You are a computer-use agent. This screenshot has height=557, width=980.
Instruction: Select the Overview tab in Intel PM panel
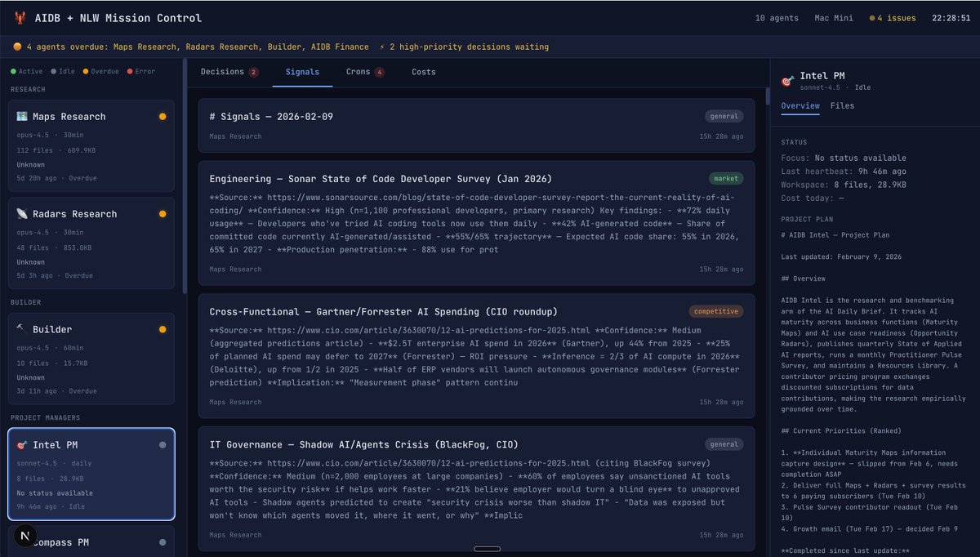point(800,105)
